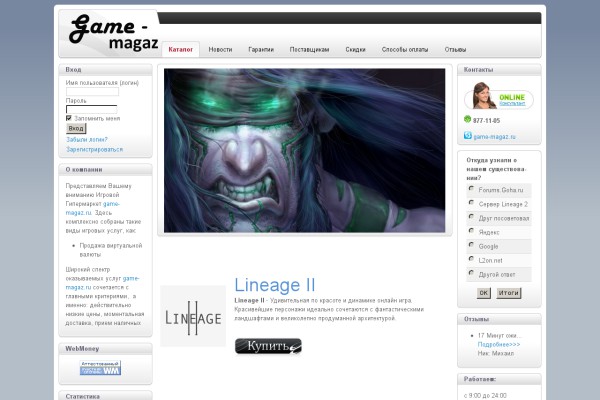Choose the Другой ответ poll option
The height and width of the screenshot is (400, 600).
471,273
